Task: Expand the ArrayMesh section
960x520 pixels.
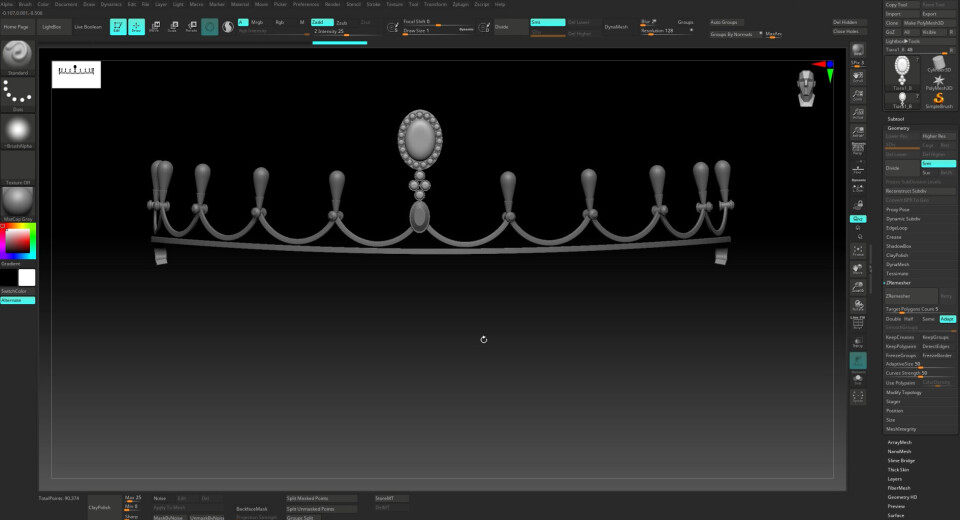Action: coord(899,442)
